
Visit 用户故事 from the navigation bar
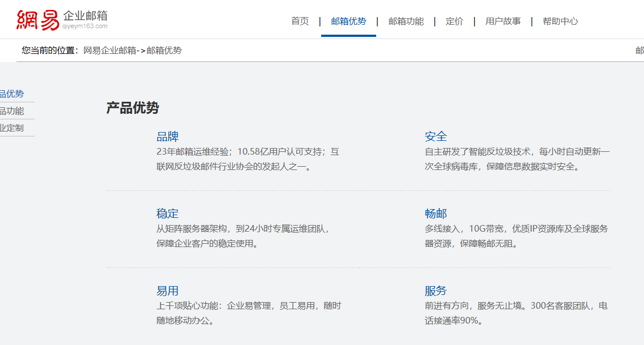coord(503,21)
